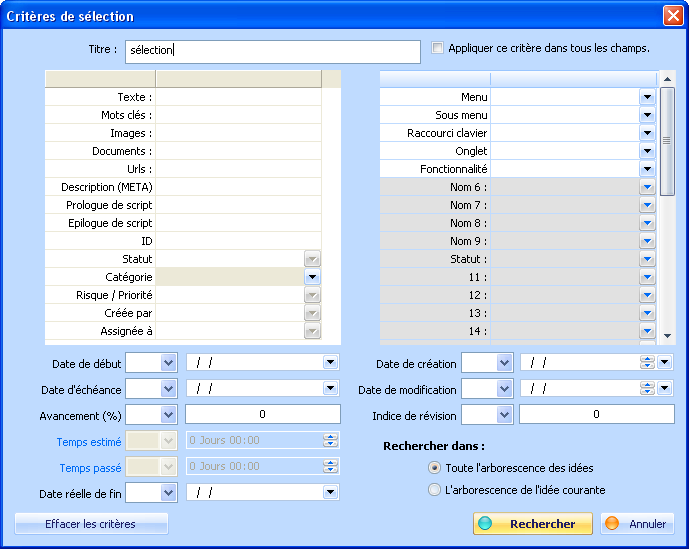Open the dropdown for field 14
Image resolution: width=689 pixels, height=549 pixels.
coord(647,331)
